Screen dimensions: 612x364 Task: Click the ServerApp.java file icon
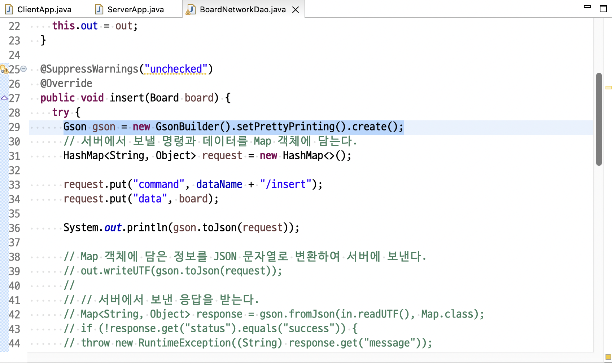(x=99, y=9)
